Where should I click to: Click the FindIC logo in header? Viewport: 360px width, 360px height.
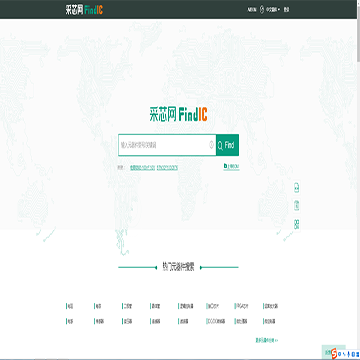click(84, 10)
